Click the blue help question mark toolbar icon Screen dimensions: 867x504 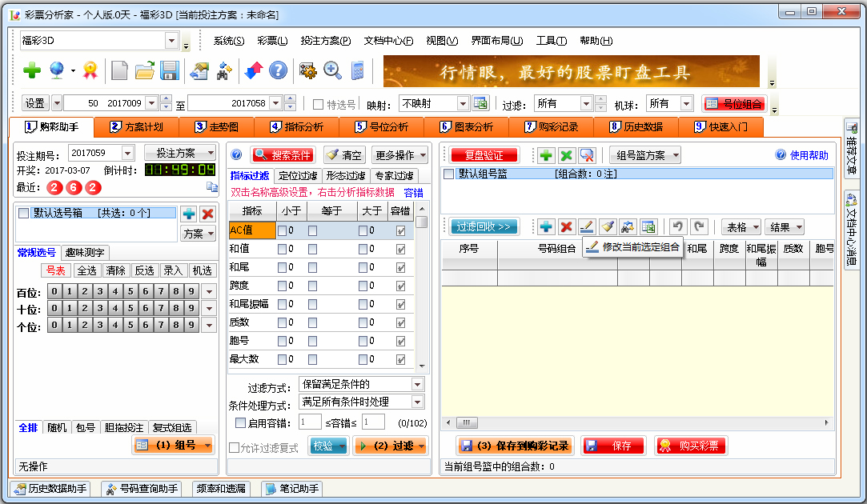tap(278, 70)
